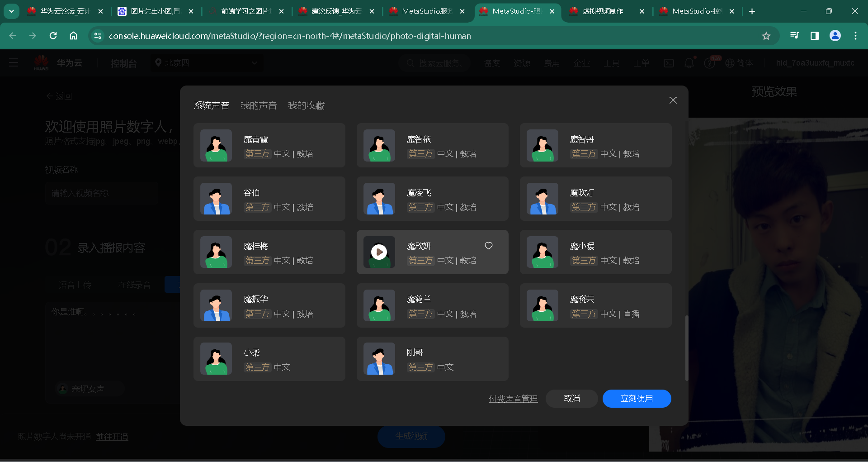
Task: Click the 华为云 logo
Action: (58, 63)
